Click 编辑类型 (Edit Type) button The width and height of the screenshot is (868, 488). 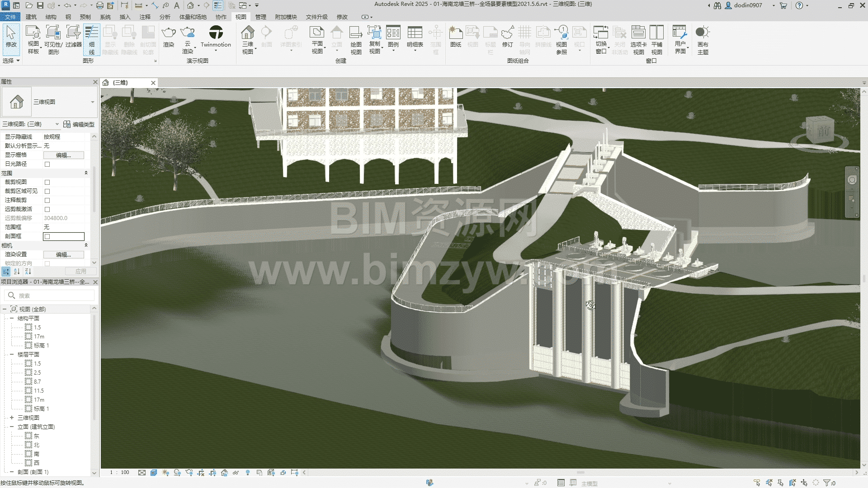click(79, 124)
